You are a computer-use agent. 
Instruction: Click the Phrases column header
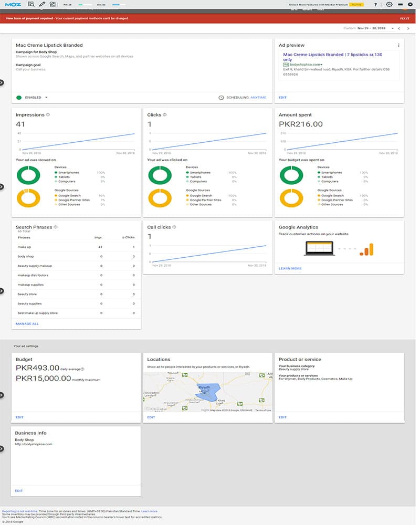(24, 237)
